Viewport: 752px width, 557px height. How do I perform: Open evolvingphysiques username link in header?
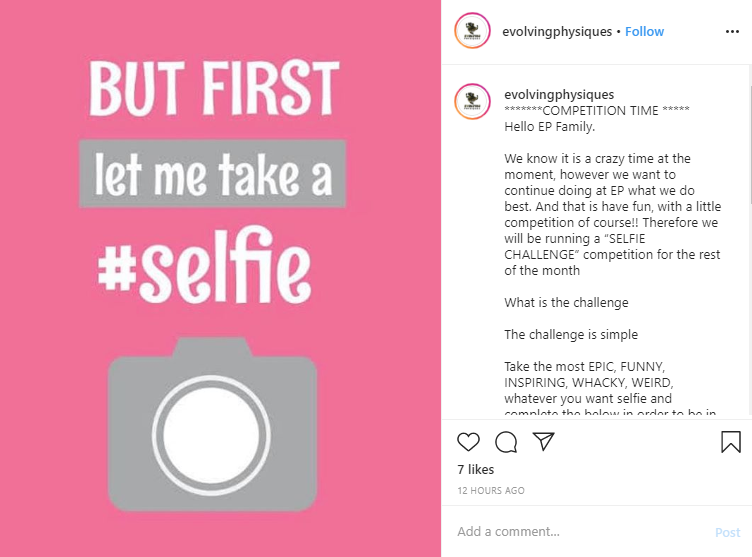pyautogui.click(x=557, y=32)
